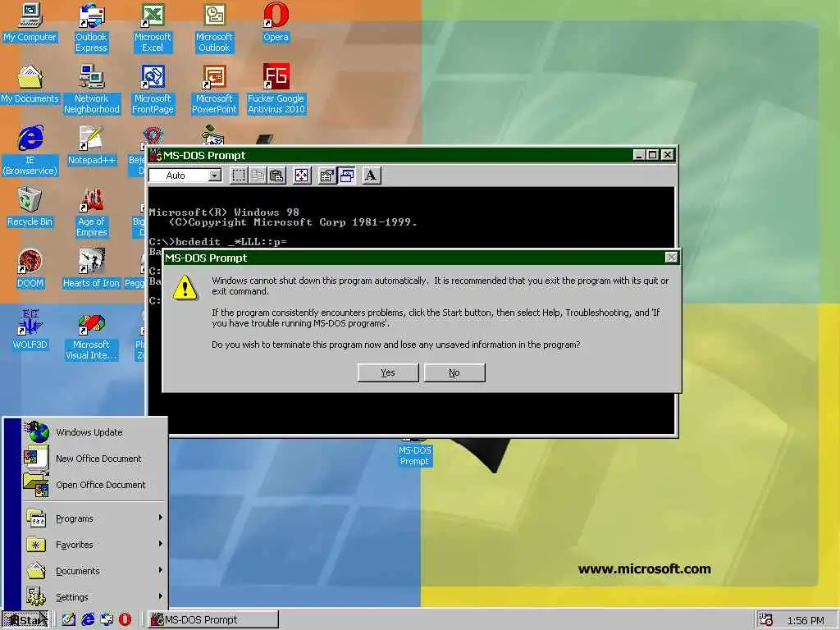Launch the DOOM desktop shortcut

30,269
